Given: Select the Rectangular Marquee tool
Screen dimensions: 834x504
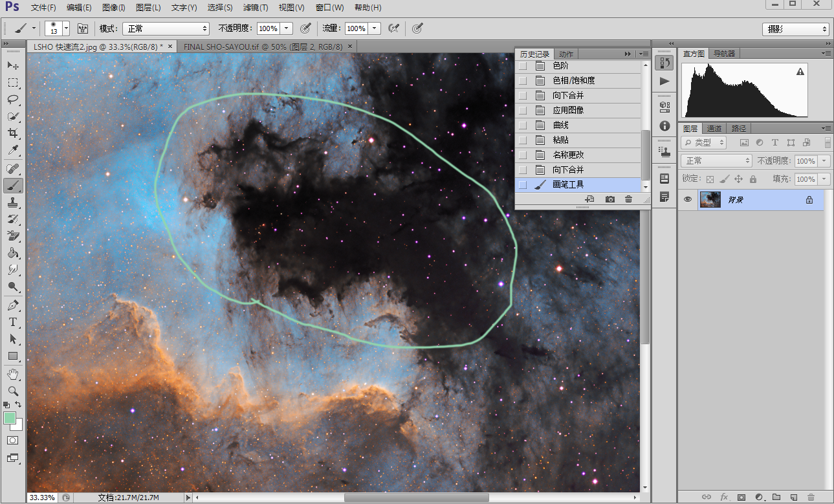Looking at the screenshot, I should click(x=13, y=83).
